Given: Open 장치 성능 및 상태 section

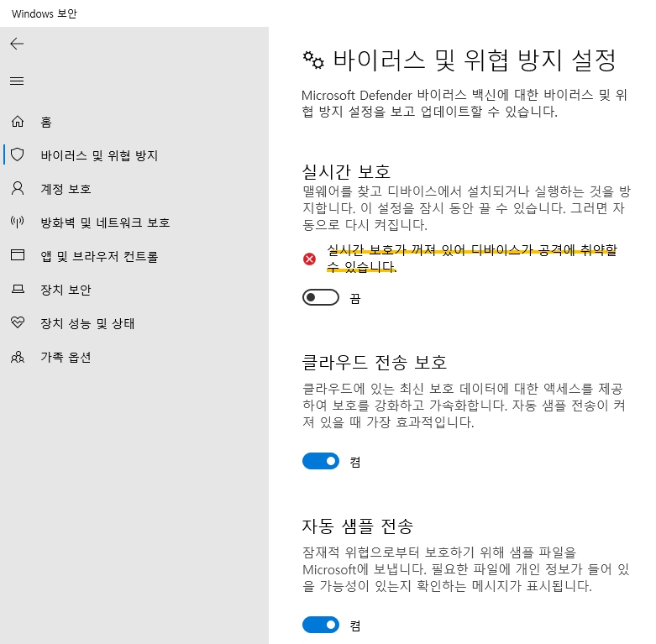Looking at the screenshot, I should click(x=87, y=323).
